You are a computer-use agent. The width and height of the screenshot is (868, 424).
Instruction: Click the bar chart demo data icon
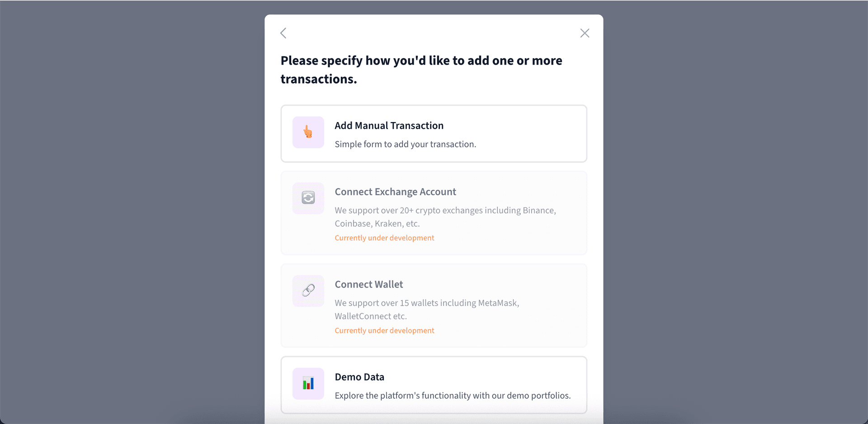(308, 384)
